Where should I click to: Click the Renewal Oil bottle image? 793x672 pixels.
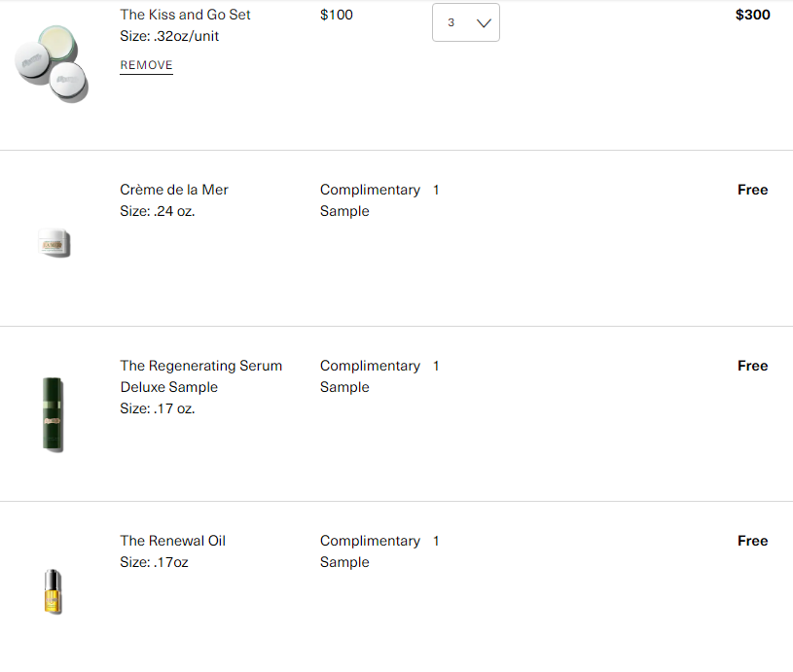[54, 591]
